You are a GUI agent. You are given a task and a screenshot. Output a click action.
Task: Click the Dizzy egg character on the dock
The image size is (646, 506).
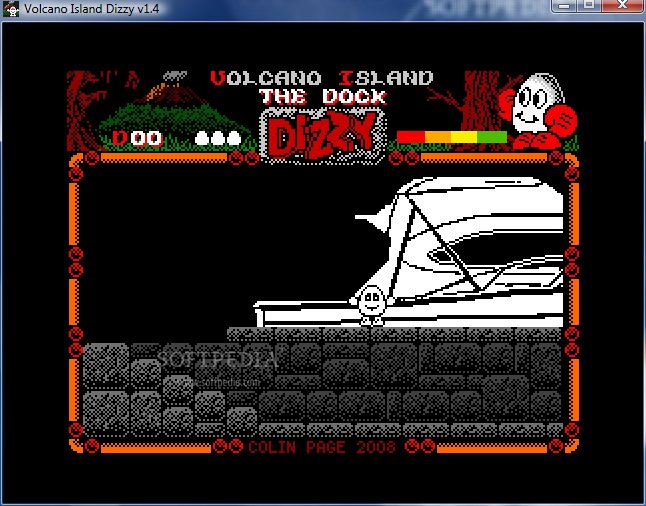[x=372, y=305]
